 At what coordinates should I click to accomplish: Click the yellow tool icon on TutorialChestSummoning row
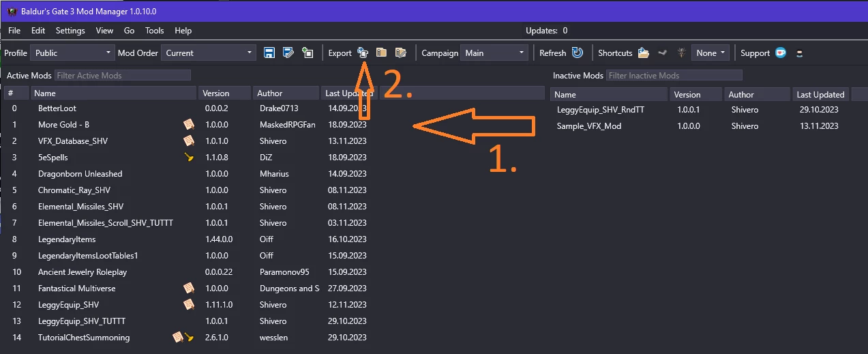[x=190, y=337]
